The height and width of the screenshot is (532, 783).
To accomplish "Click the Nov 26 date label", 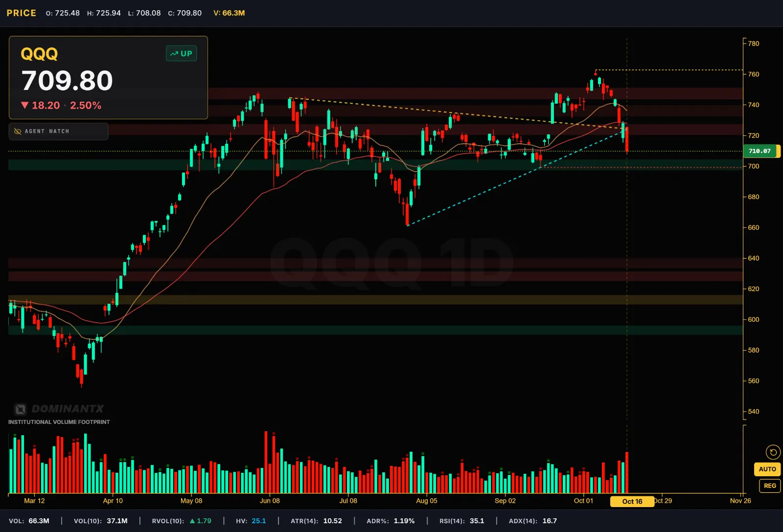I will 740,501.
